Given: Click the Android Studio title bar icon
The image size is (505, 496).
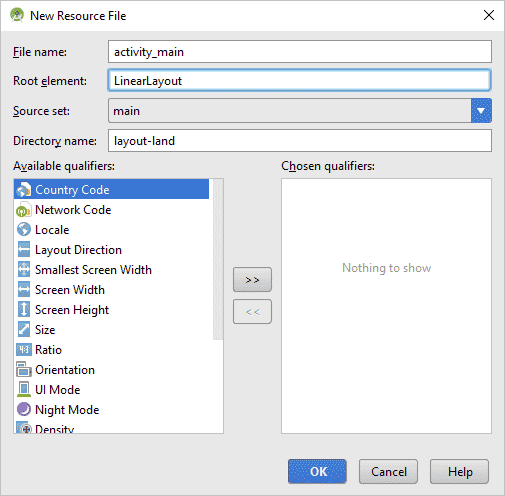Looking at the screenshot, I should (x=17, y=15).
